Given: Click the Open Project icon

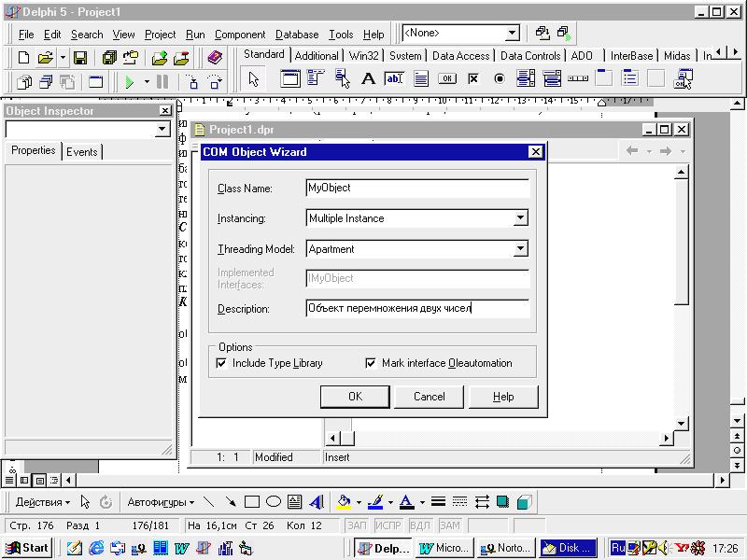Looking at the screenshot, I should 131,58.
